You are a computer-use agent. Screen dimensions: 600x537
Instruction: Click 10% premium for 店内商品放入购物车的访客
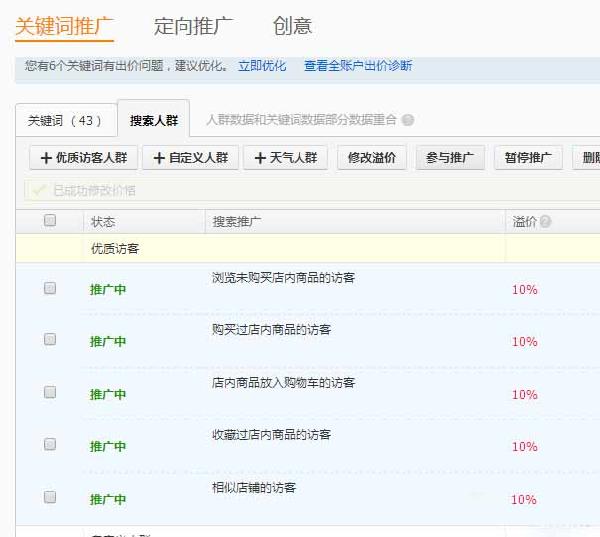coord(525,395)
